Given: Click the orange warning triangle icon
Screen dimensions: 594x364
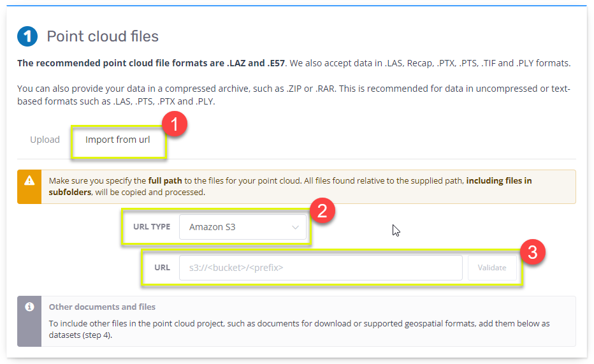Looking at the screenshot, I should pos(29,181).
